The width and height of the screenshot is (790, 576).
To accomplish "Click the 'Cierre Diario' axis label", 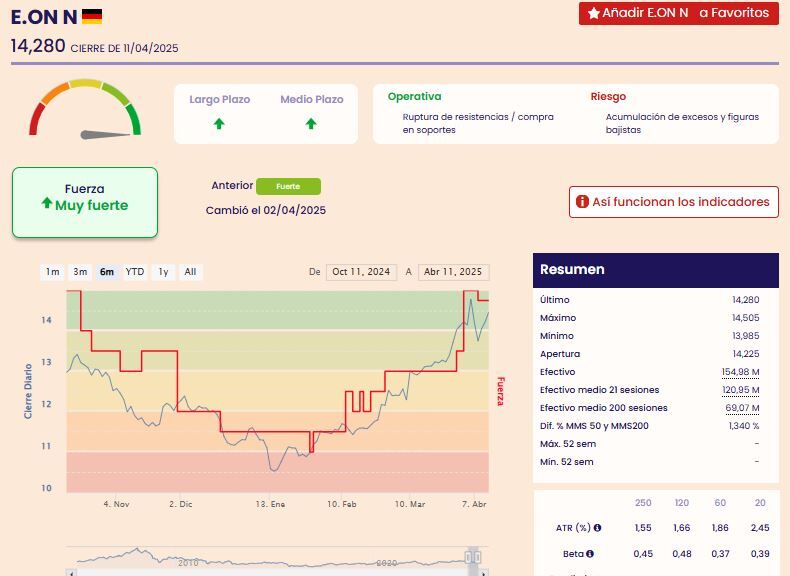I will 28,391.
